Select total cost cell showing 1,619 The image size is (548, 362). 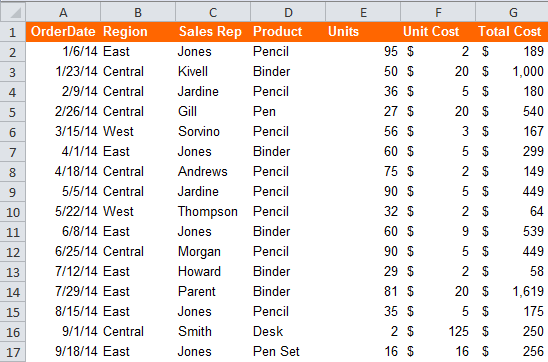512,292
